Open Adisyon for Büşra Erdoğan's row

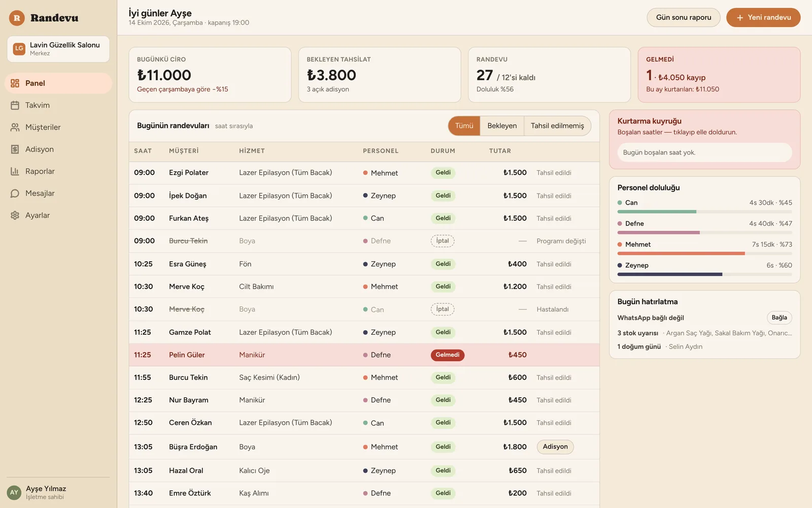tap(555, 447)
